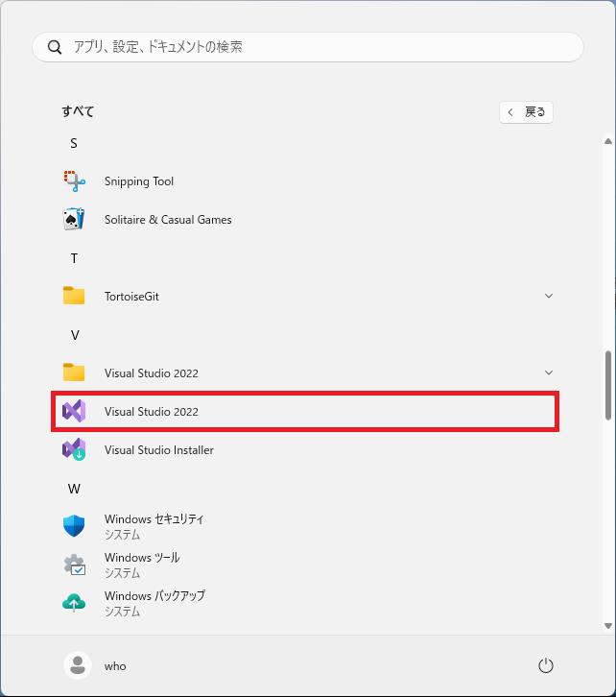Launch Solitaire & Casual Games icon
616x697 pixels.
pos(74,219)
